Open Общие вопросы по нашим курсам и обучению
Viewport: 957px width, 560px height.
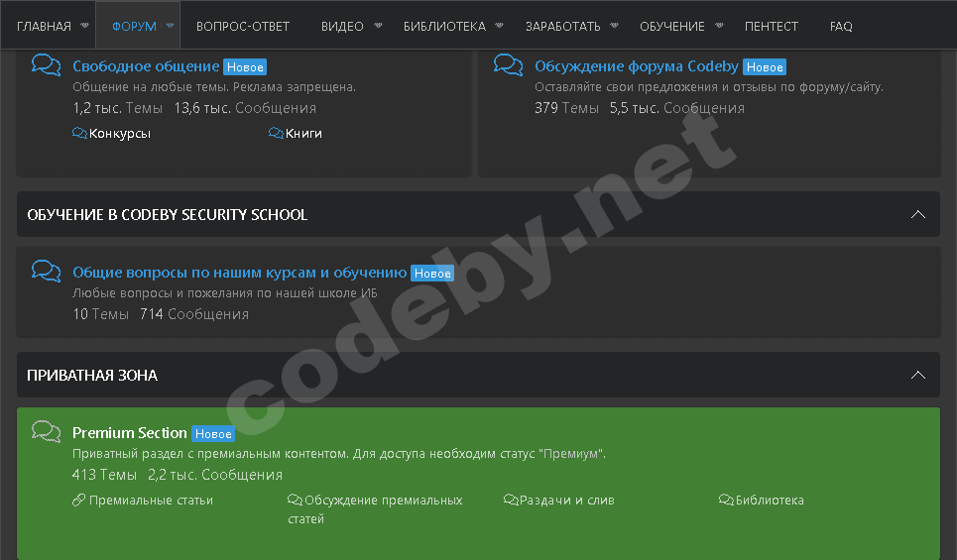[239, 272]
